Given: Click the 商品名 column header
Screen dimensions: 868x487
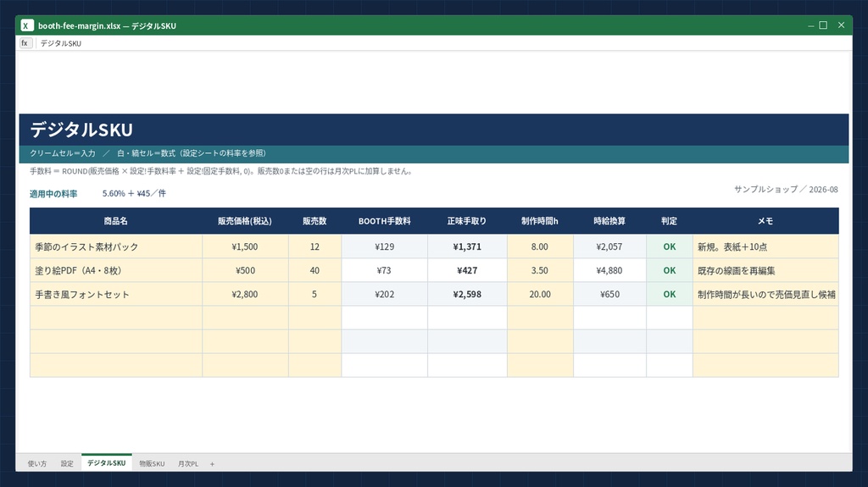Looking at the screenshot, I should click(115, 221).
